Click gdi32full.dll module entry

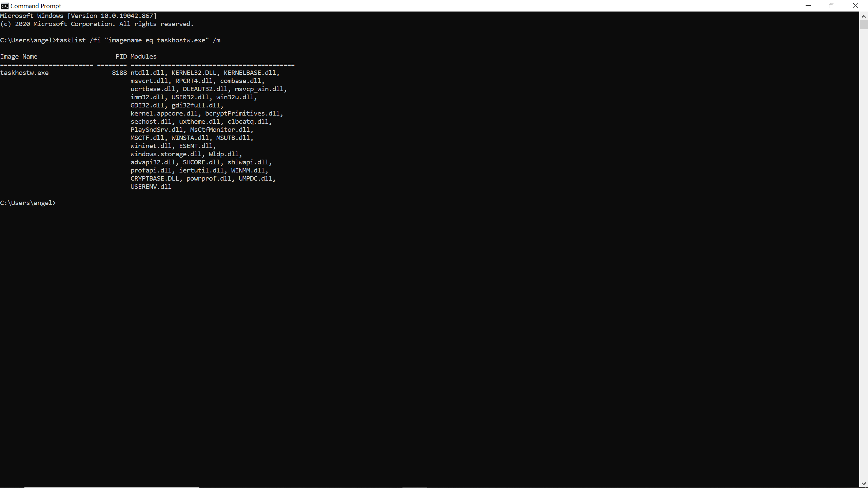196,105
